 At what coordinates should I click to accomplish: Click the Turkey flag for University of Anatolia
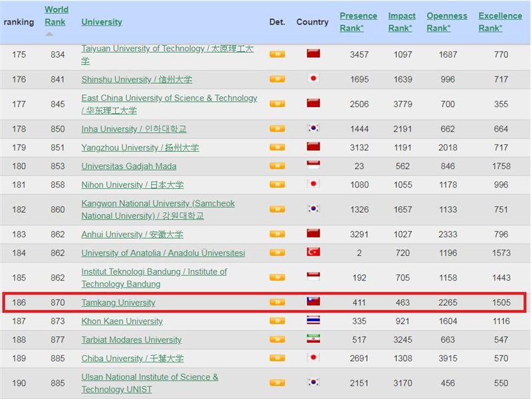point(313,252)
